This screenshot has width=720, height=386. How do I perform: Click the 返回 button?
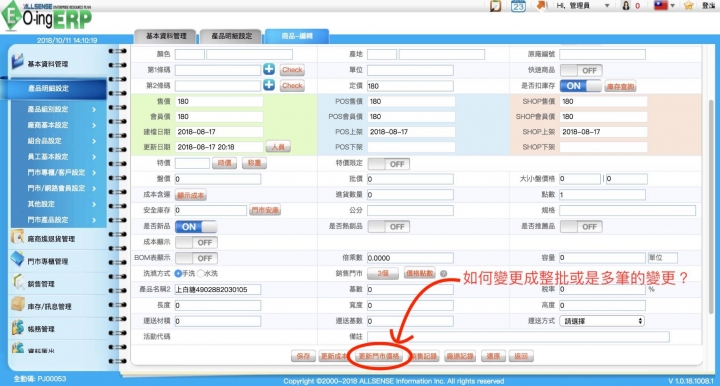click(x=521, y=356)
